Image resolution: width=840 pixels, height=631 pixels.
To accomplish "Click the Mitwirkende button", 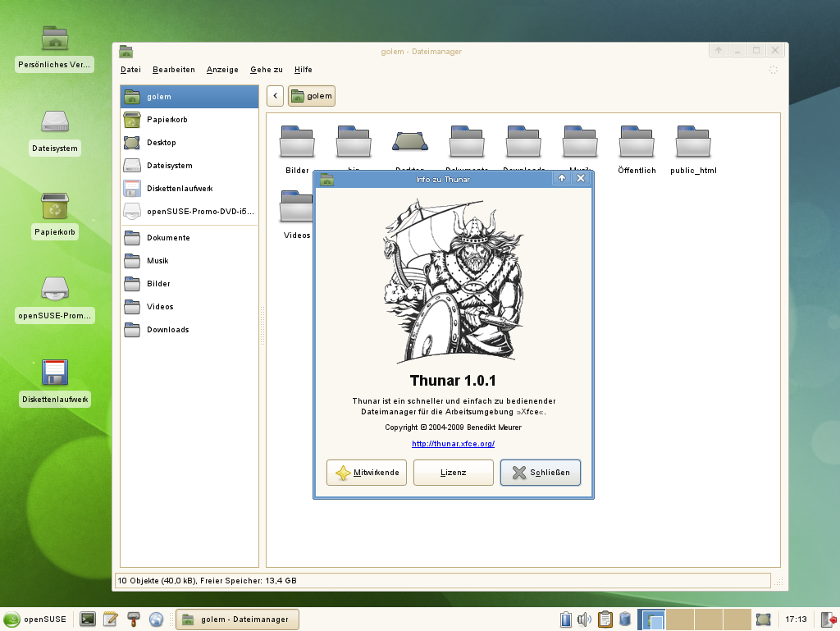I will (366, 472).
